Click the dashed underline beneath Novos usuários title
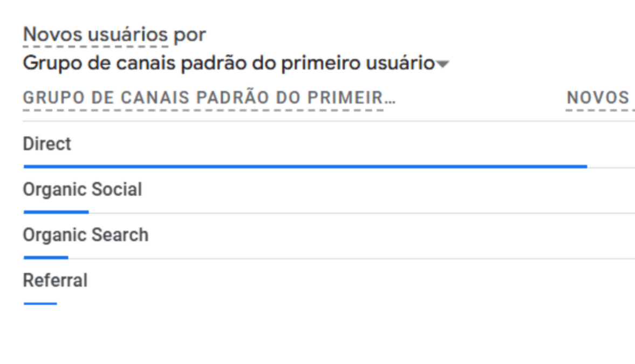Image resolution: width=635 pixels, height=364 pixels. tap(95, 46)
